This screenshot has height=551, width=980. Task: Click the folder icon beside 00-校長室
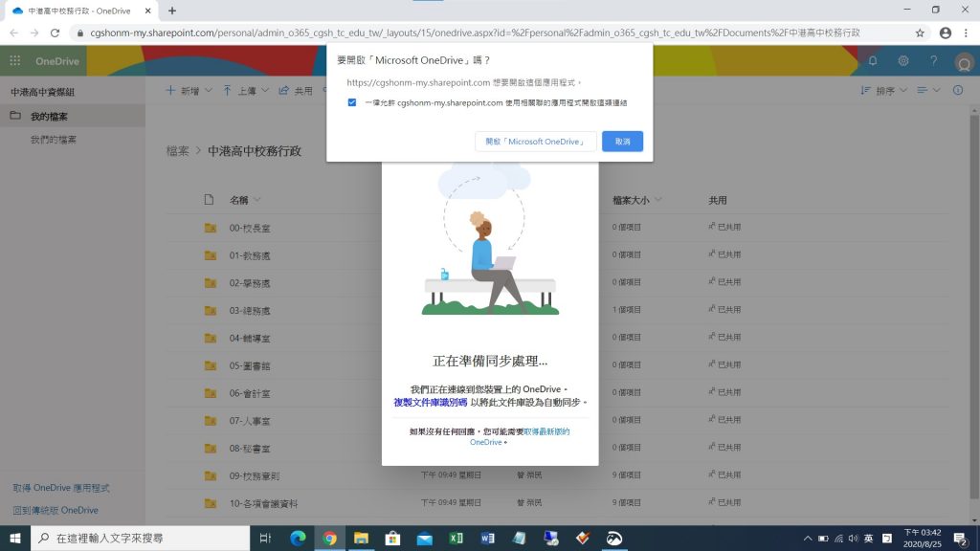click(x=210, y=228)
